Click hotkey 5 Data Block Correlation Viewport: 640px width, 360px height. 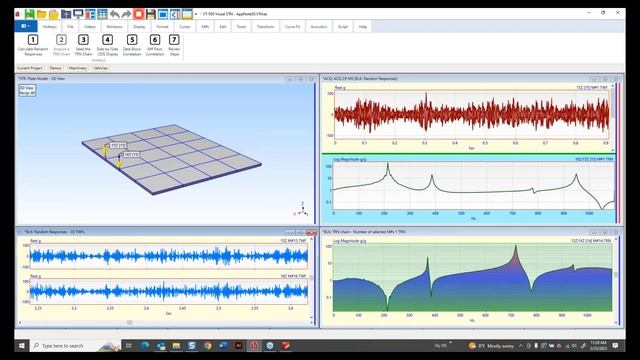point(132,45)
